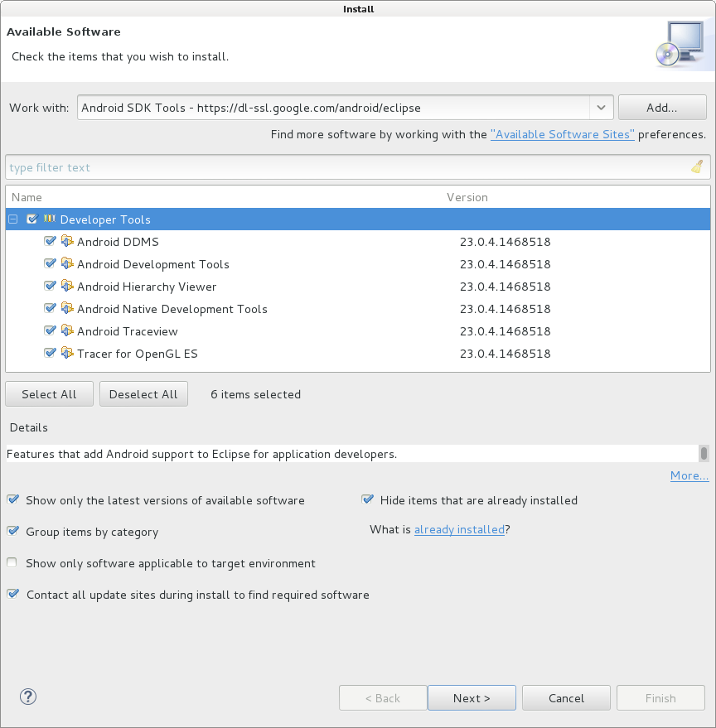Select the Android Hierarchy Viewer row label
Viewport: 716px width, 728px height.
pyautogui.click(x=147, y=287)
